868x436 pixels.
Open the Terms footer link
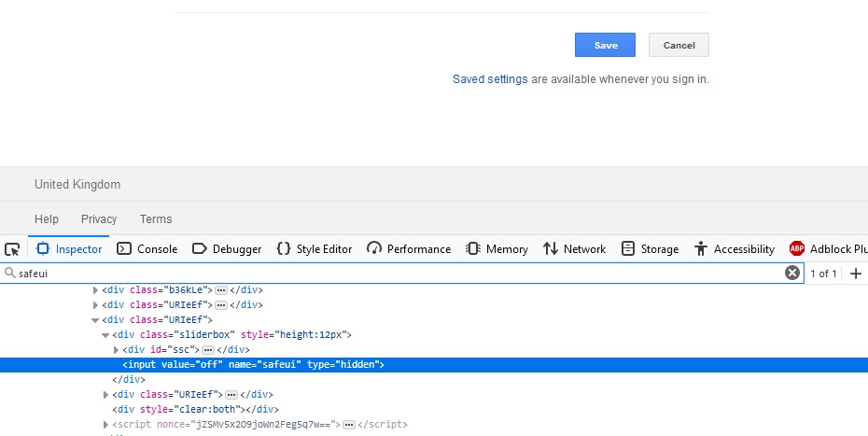[156, 218]
